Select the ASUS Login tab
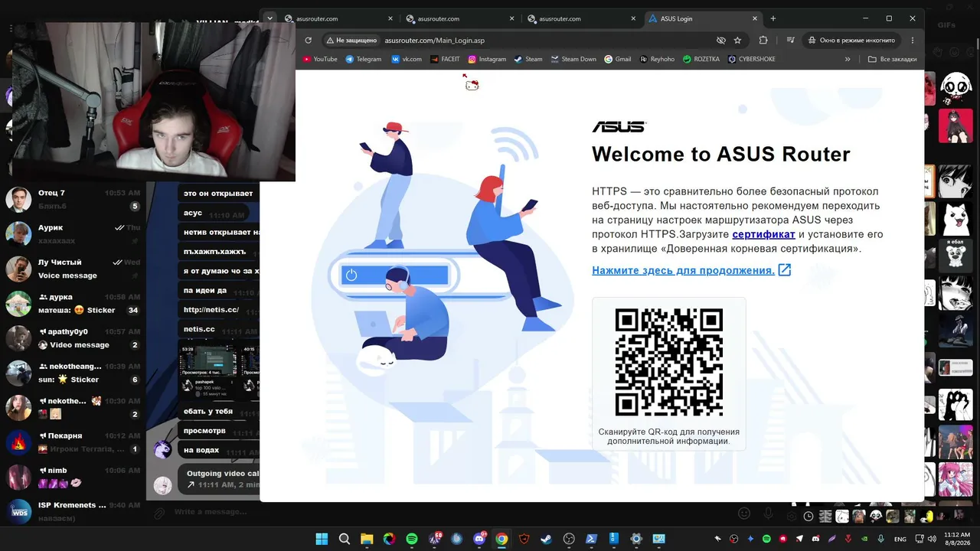Image resolution: width=980 pixels, height=551 pixels. 703,18
